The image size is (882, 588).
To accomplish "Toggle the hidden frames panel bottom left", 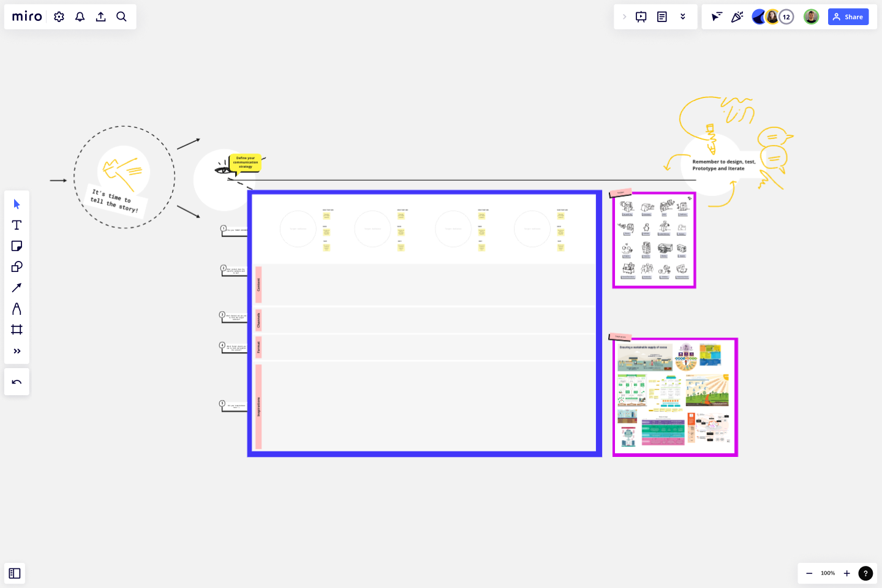I will (15, 573).
